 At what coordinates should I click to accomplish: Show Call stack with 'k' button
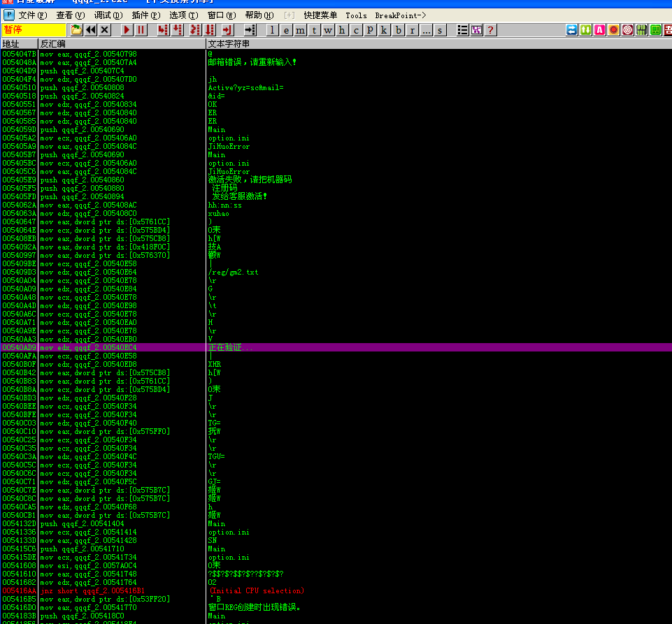click(x=384, y=30)
